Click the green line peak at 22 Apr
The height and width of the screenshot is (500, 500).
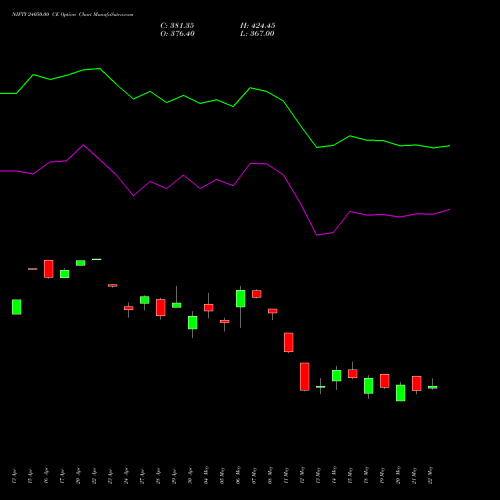[x=100, y=69]
